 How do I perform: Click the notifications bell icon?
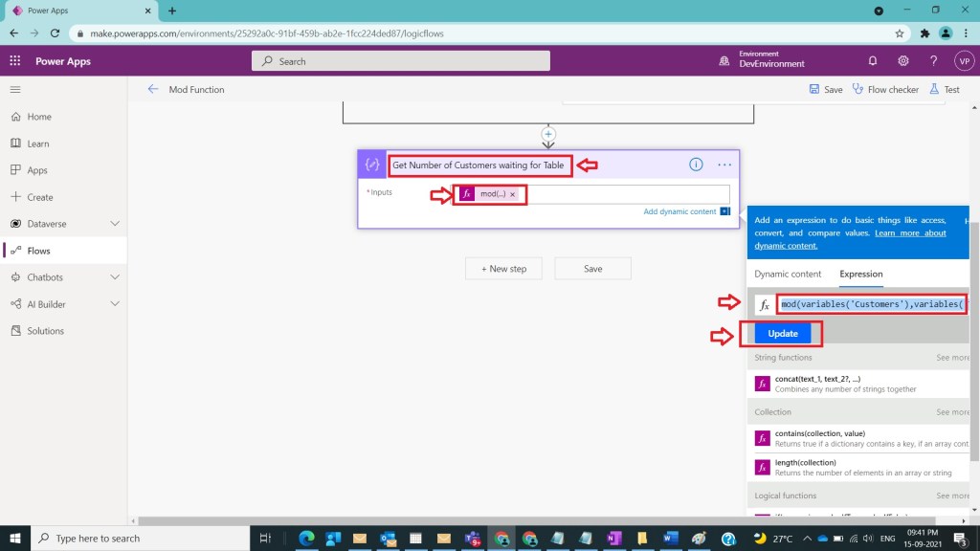(x=873, y=60)
